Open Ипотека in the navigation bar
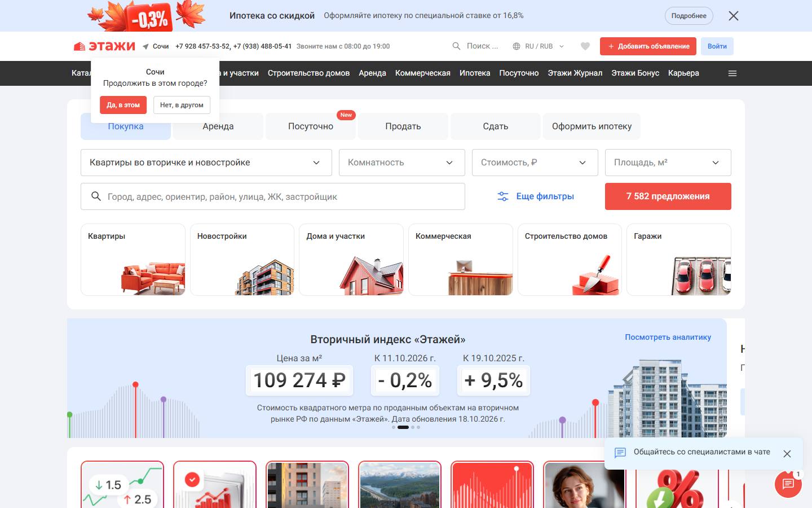 [475, 73]
